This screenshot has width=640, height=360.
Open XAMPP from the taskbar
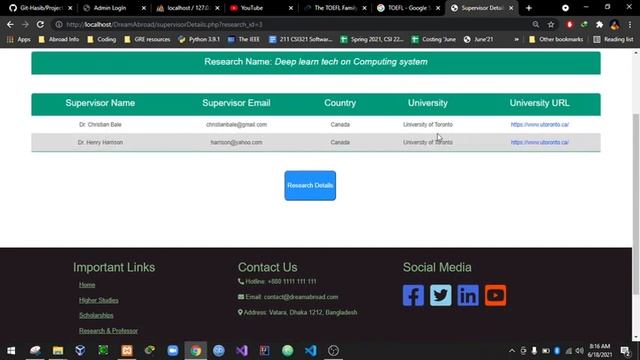[x=127, y=351]
